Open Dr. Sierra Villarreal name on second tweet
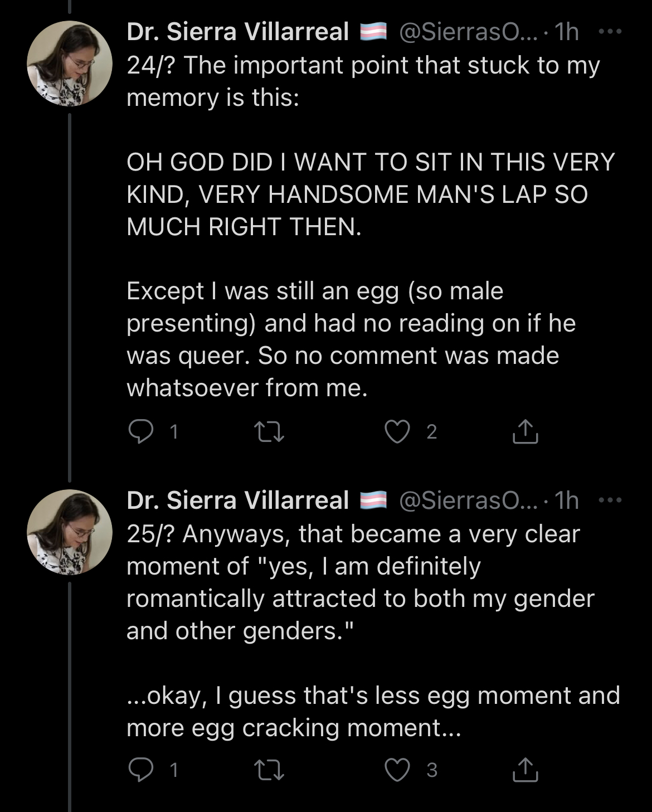652x812 pixels. tap(237, 500)
